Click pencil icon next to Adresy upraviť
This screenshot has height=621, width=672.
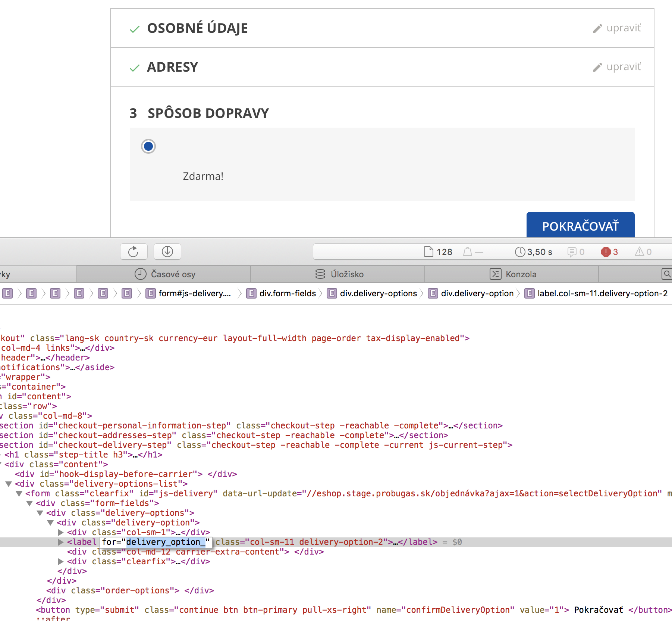click(x=598, y=67)
